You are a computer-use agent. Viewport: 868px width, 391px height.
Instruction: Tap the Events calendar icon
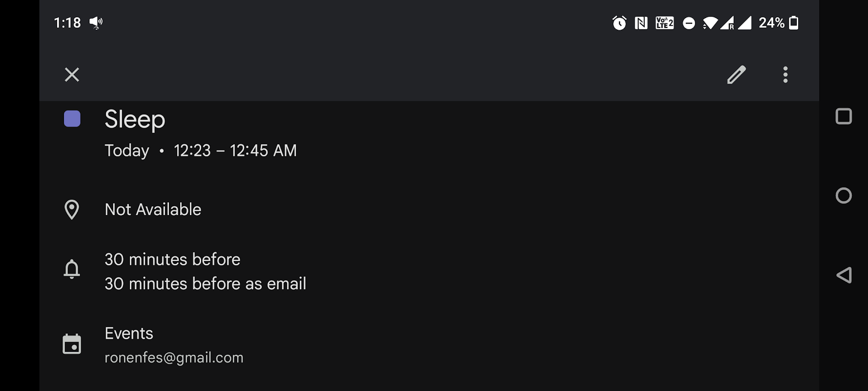click(72, 344)
